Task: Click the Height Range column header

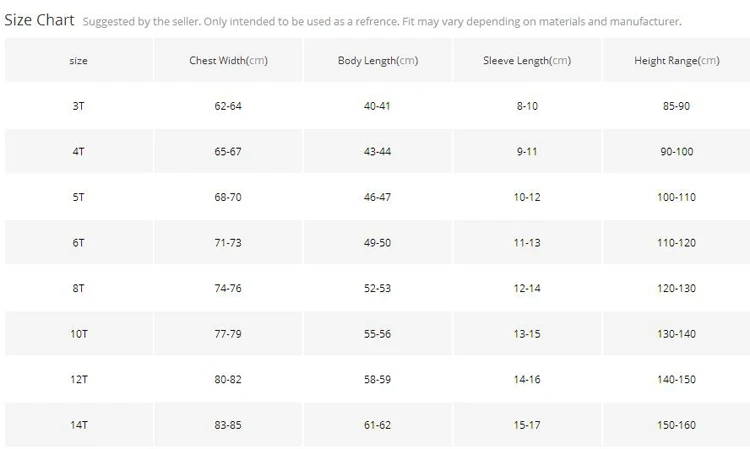Action: (676, 60)
